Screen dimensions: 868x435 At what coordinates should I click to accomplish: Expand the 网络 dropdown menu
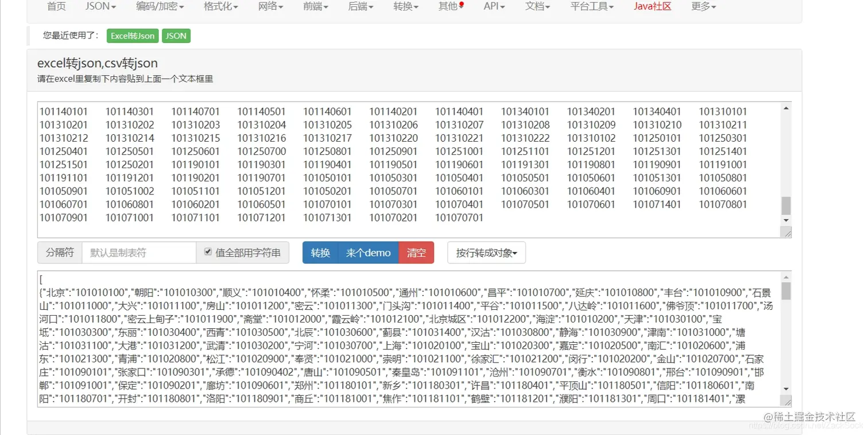pyautogui.click(x=271, y=6)
